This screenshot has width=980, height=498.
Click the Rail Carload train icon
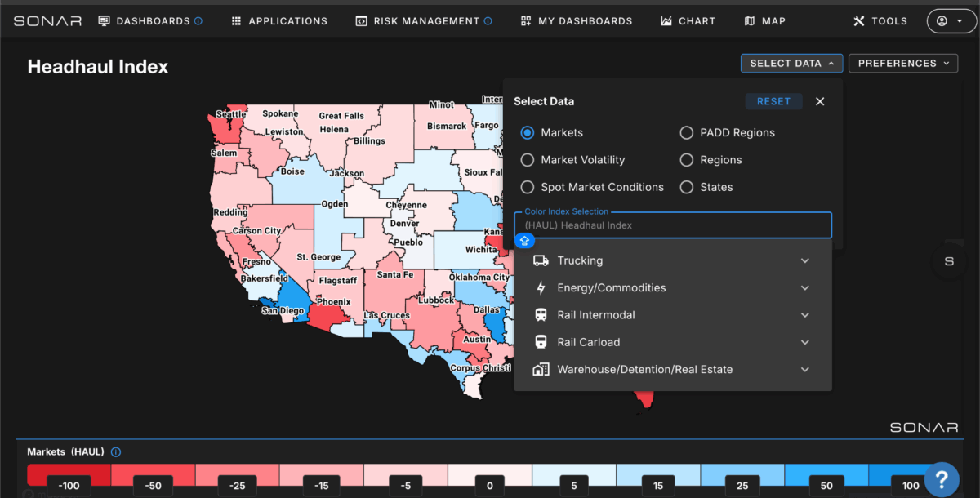point(541,342)
